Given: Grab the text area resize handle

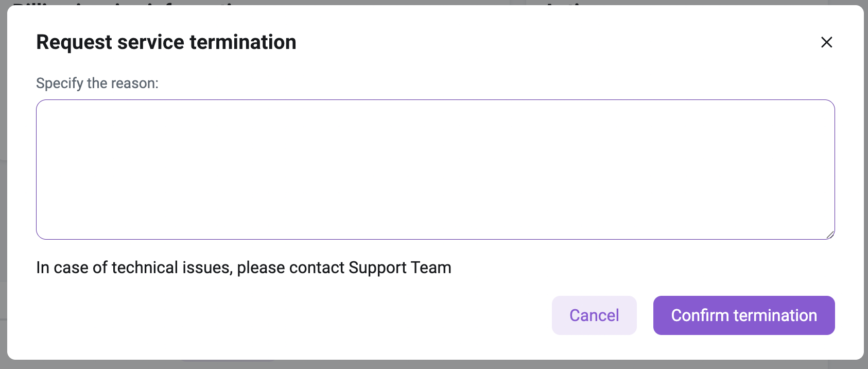Looking at the screenshot, I should pos(830,235).
